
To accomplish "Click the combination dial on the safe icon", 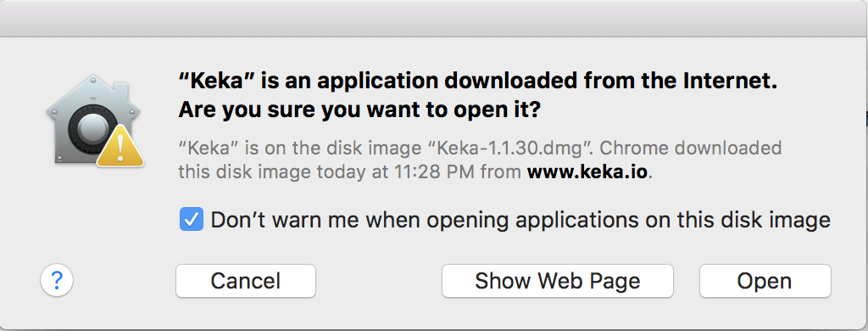I will tap(88, 132).
